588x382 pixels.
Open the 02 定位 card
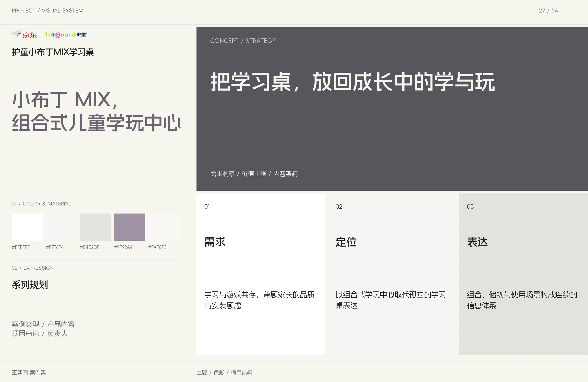(x=392, y=274)
